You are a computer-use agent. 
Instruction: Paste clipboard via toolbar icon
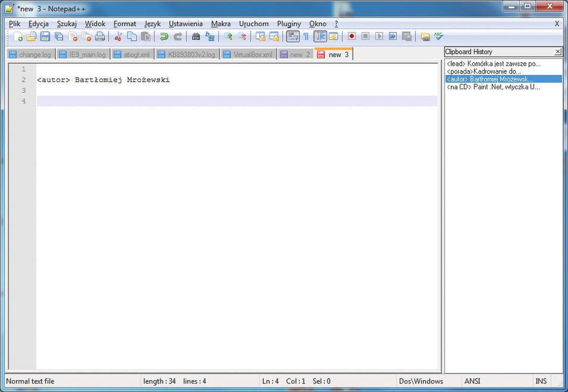point(146,36)
